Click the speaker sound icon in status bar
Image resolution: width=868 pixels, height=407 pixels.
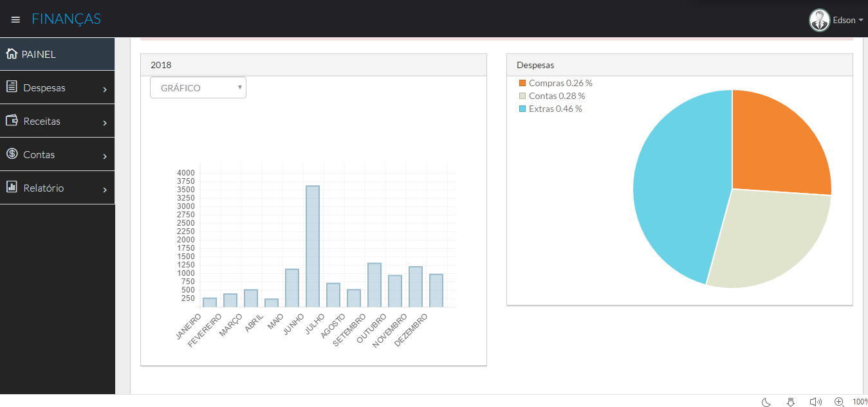point(816,402)
